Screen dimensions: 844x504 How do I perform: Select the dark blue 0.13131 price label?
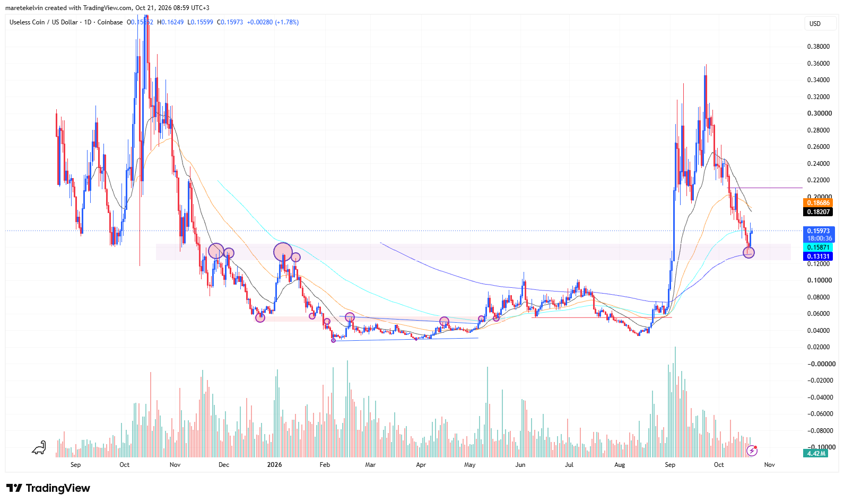[x=818, y=257]
